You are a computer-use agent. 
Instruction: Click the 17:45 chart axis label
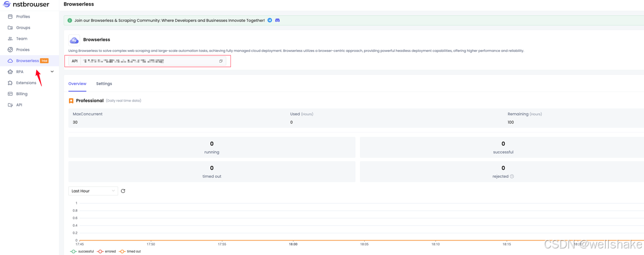tap(79, 244)
